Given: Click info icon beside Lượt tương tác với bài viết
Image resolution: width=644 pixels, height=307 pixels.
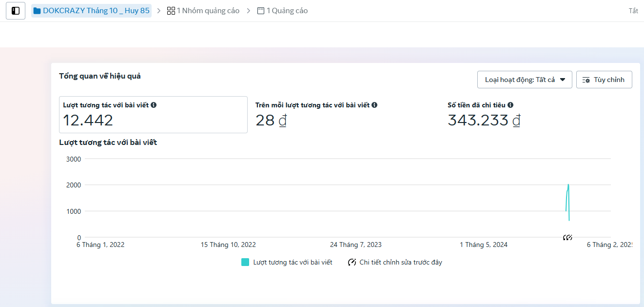Looking at the screenshot, I should click(x=154, y=105).
